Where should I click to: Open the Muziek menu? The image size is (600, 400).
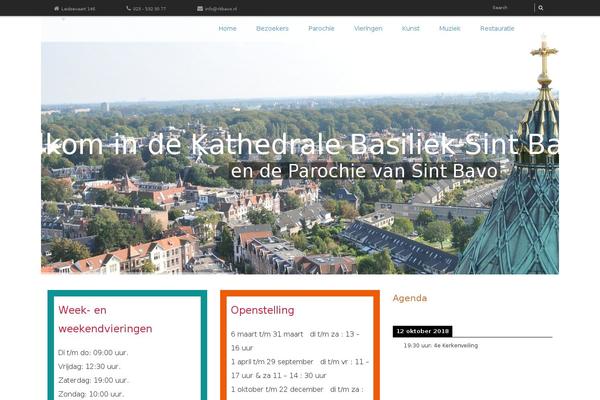coord(450,28)
